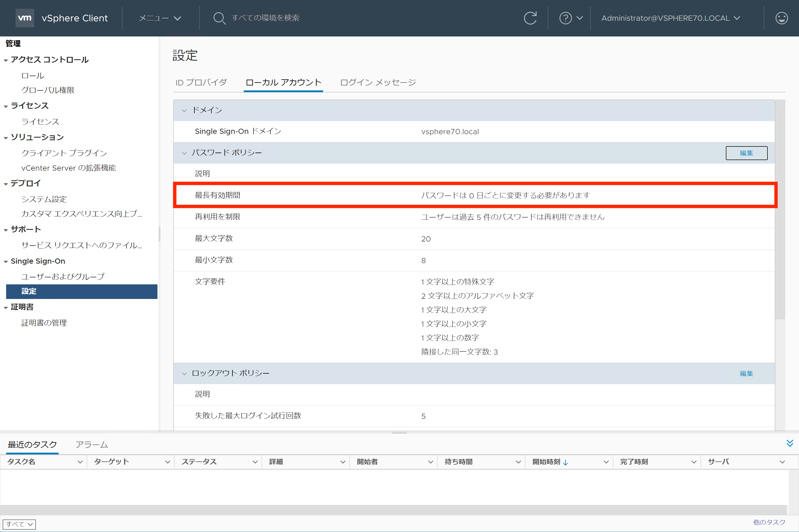Open カスタマ エクスペリエンス向上プ... item
The height and width of the screenshot is (532, 799).
coord(82,214)
